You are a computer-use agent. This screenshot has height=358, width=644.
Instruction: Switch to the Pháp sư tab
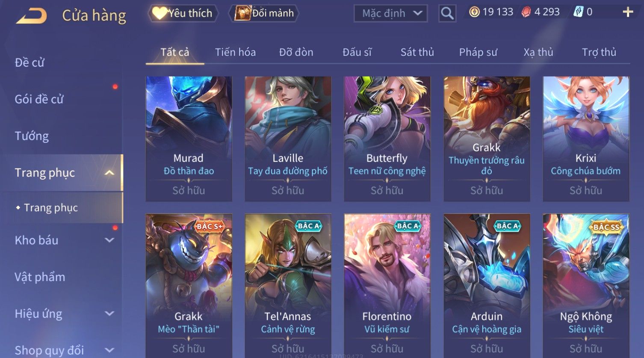click(x=478, y=52)
